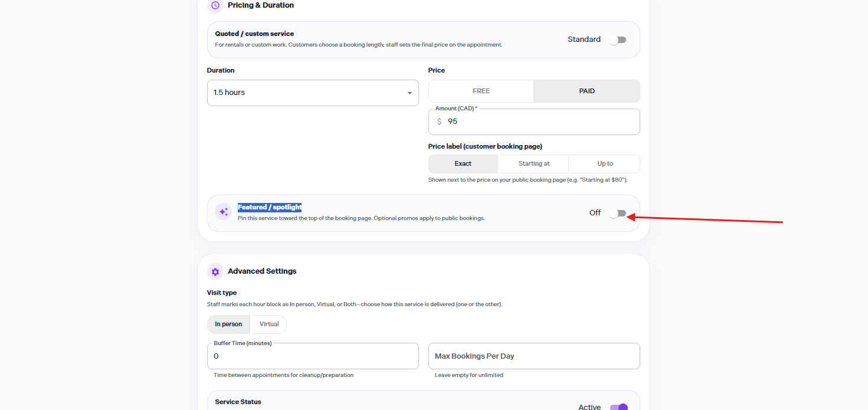Click the Advanced Settings heading
Viewport: 868px width, 410px height.
click(x=262, y=271)
